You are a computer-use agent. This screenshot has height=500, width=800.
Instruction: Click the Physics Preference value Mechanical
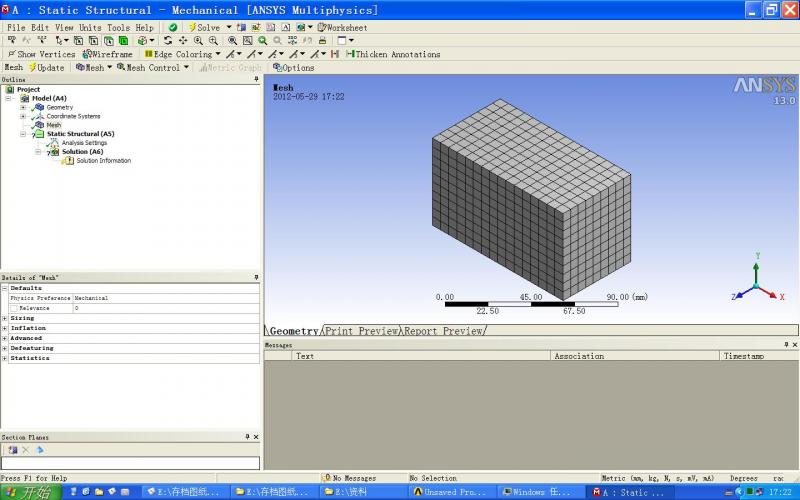tap(166, 298)
